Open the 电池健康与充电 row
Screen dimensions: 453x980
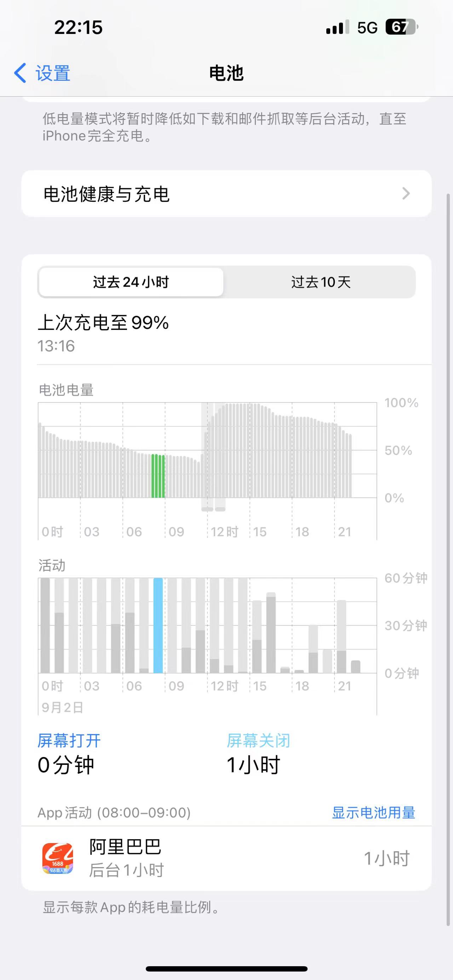[226, 194]
